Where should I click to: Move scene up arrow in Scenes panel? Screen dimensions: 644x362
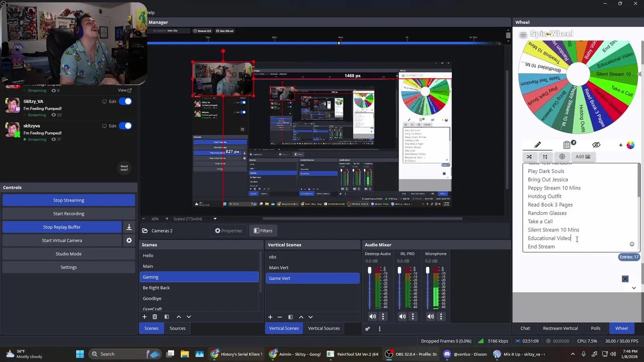tap(179, 317)
